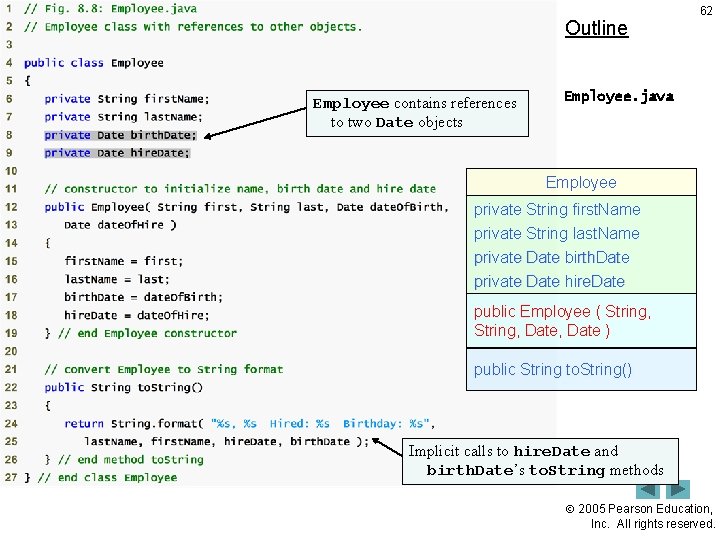Select UML constructor public Employee signature
720x540 pixels.
[562, 321]
